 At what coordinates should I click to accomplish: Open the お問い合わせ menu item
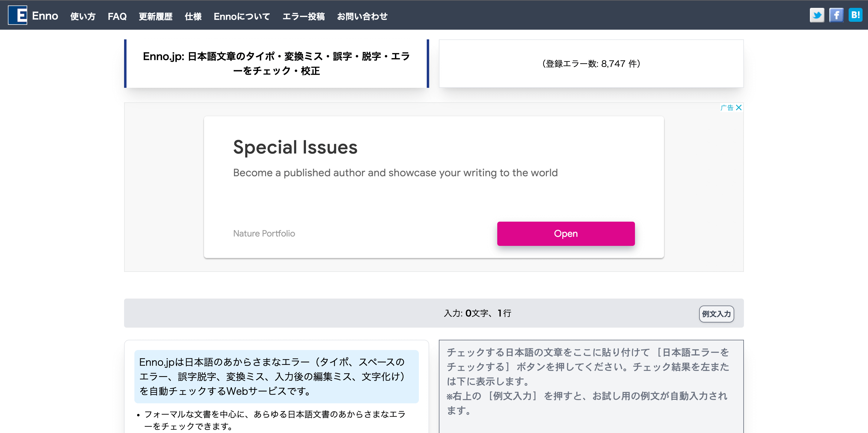(362, 16)
